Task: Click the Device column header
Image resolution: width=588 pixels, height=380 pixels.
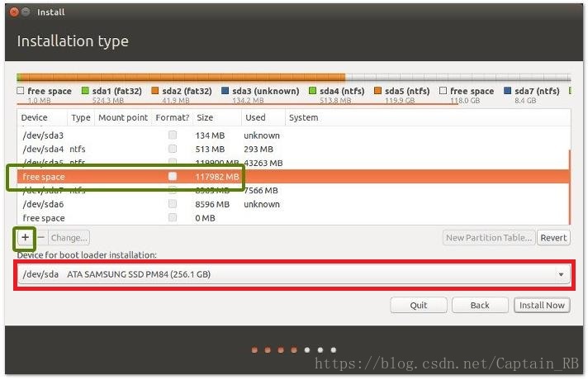Action: (42, 117)
